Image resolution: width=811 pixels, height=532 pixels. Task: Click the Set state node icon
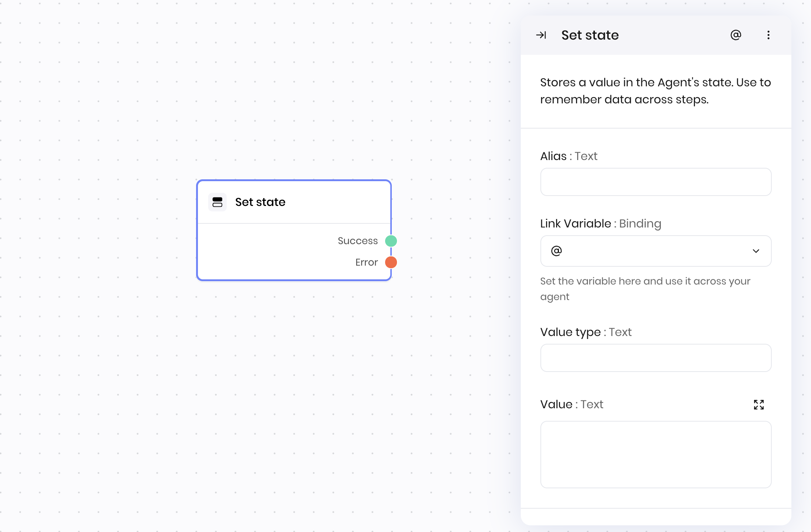tap(217, 202)
